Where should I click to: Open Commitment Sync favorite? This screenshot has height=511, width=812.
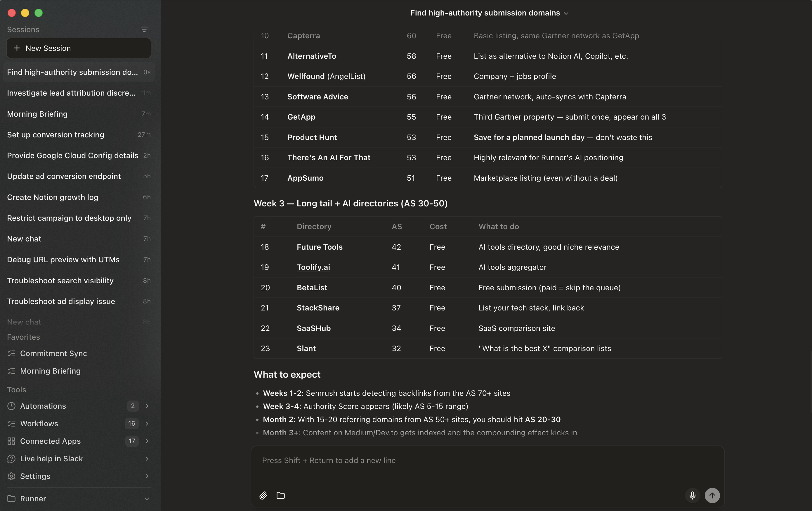click(x=53, y=353)
